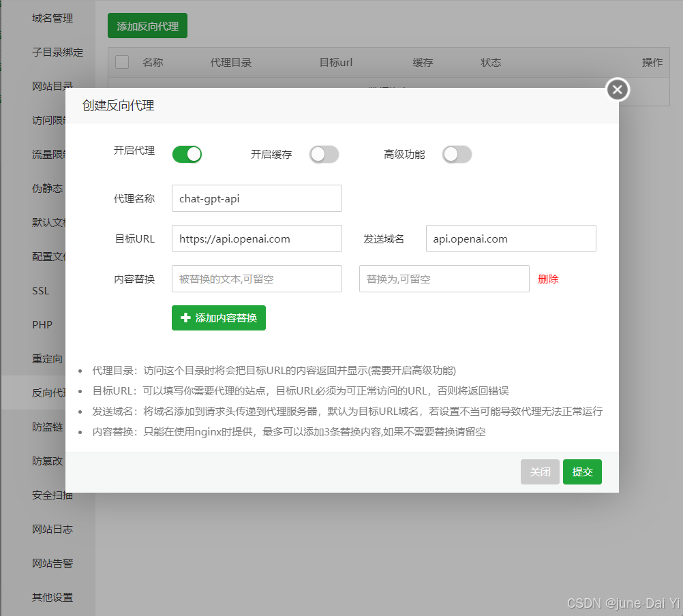Open 子目录绑定 in the sidebar
The width and height of the screenshot is (683, 616).
coord(57,52)
